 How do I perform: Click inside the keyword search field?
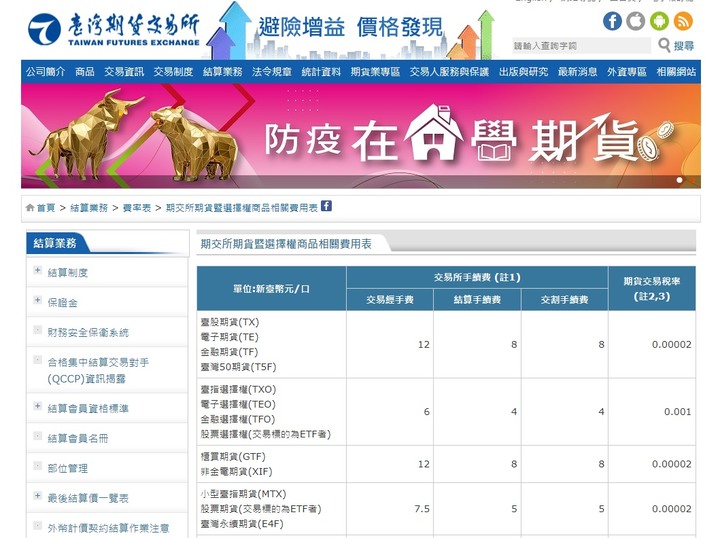pyautogui.click(x=581, y=45)
